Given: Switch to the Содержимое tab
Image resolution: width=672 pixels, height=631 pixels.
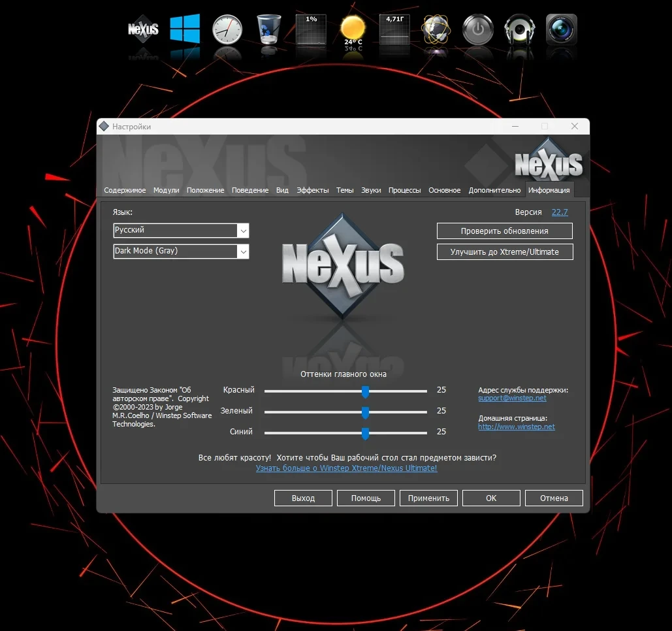Looking at the screenshot, I should 125,190.
